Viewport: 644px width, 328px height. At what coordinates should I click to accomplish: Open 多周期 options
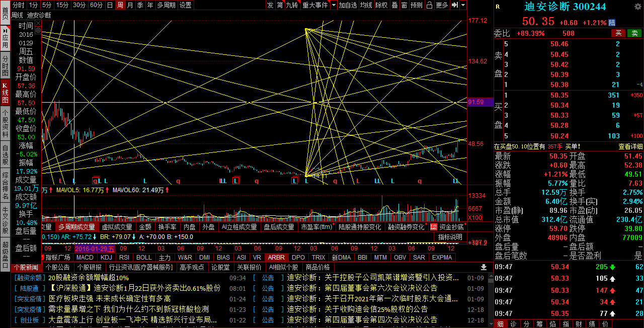[166, 5]
